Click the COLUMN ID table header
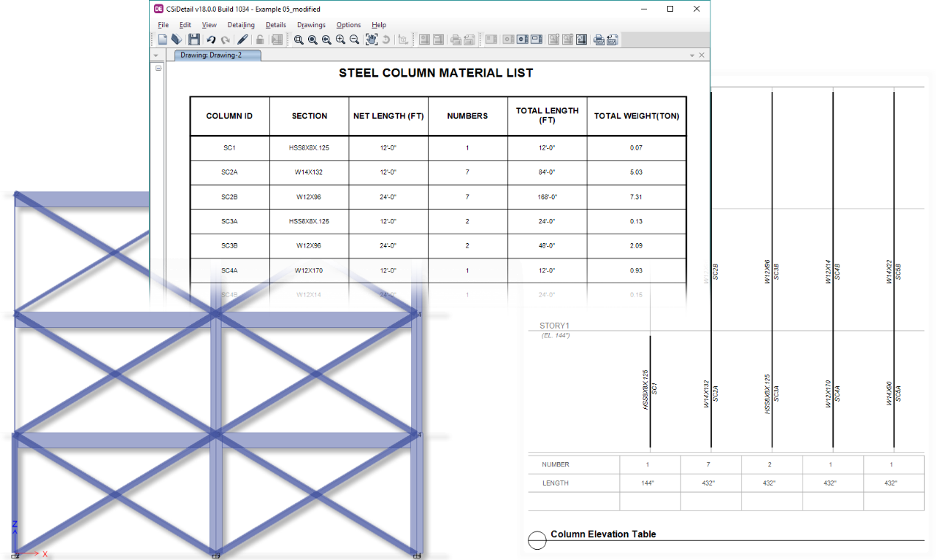This screenshot has width=936, height=560. pyautogui.click(x=229, y=116)
